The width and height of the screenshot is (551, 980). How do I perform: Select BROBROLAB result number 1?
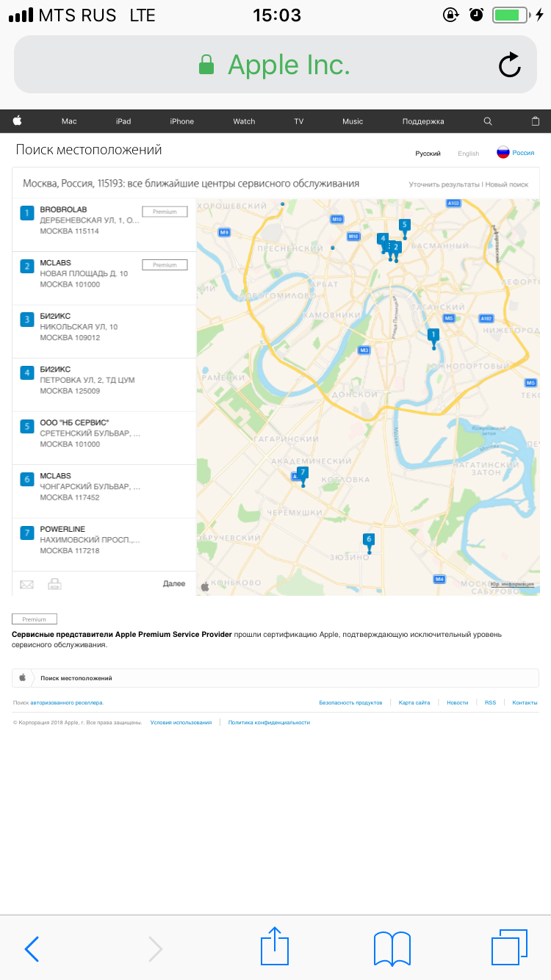pos(104,225)
